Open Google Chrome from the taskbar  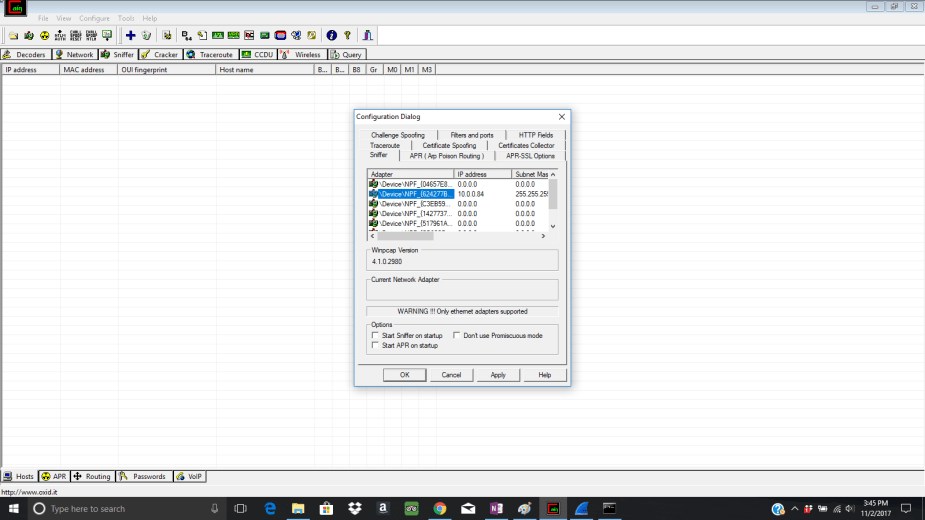pos(439,508)
